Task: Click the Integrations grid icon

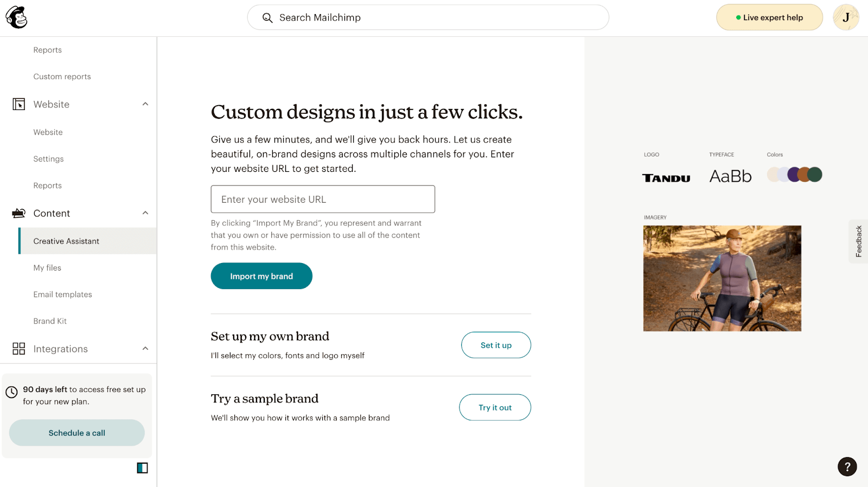Action: click(19, 349)
